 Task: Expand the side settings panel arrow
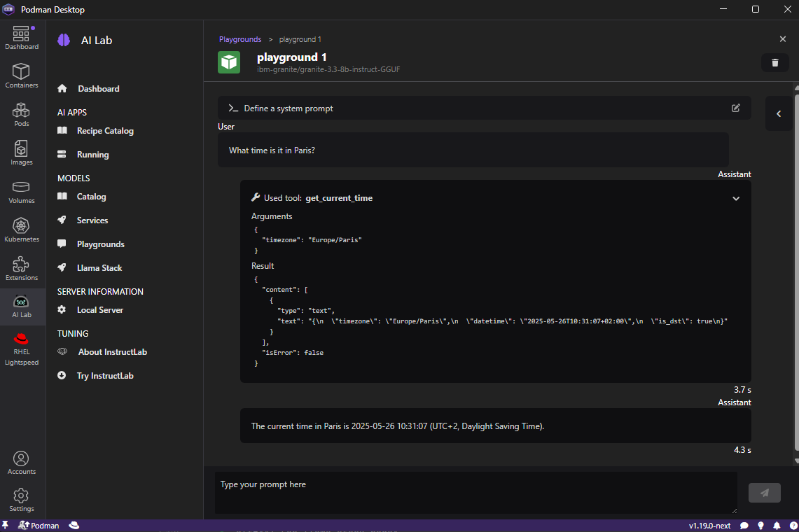[779, 113]
